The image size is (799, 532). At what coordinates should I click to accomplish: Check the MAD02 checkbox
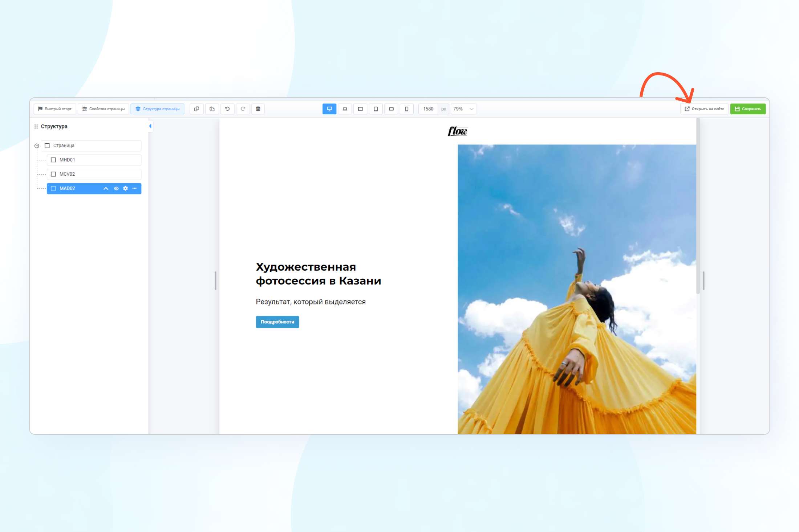pos(53,188)
